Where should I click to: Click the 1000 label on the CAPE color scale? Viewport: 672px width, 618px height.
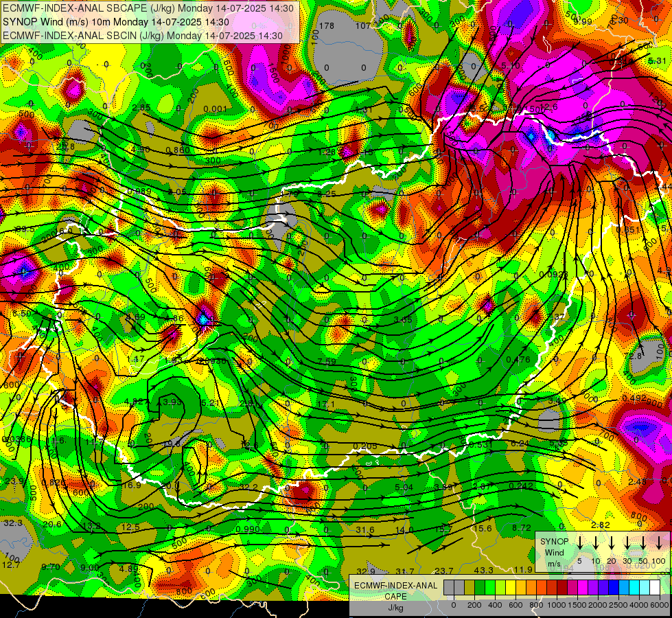tap(557, 605)
